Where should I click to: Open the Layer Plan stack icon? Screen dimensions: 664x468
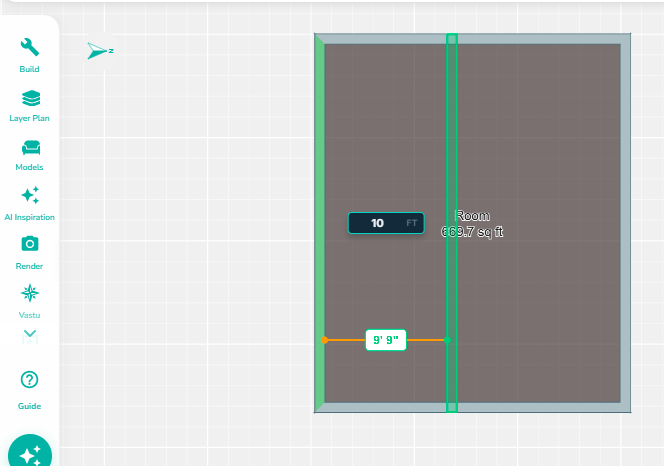click(30, 98)
